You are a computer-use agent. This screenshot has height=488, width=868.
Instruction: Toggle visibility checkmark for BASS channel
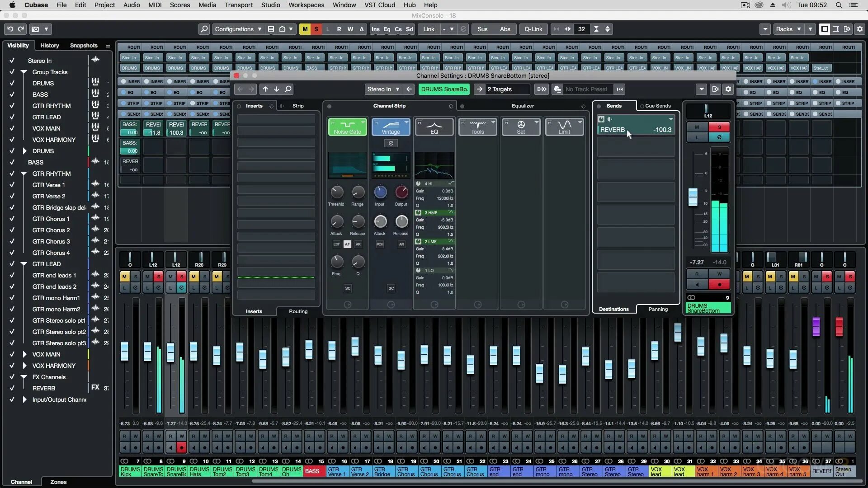(12, 162)
